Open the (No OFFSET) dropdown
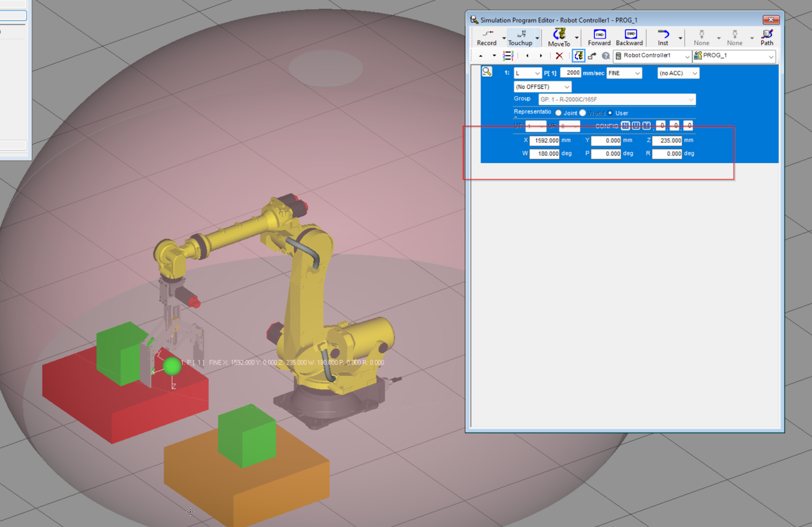Image resolution: width=812 pixels, height=527 pixels. coord(543,87)
